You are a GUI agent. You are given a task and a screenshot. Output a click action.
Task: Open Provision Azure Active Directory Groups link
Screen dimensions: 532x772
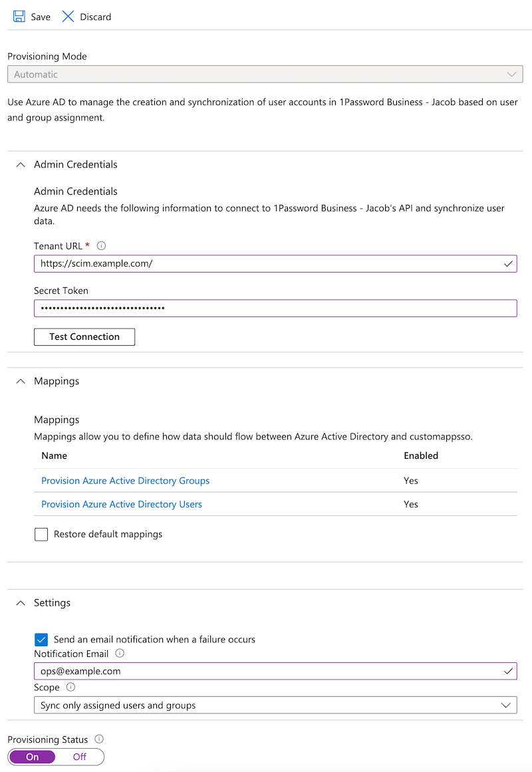[x=125, y=481]
